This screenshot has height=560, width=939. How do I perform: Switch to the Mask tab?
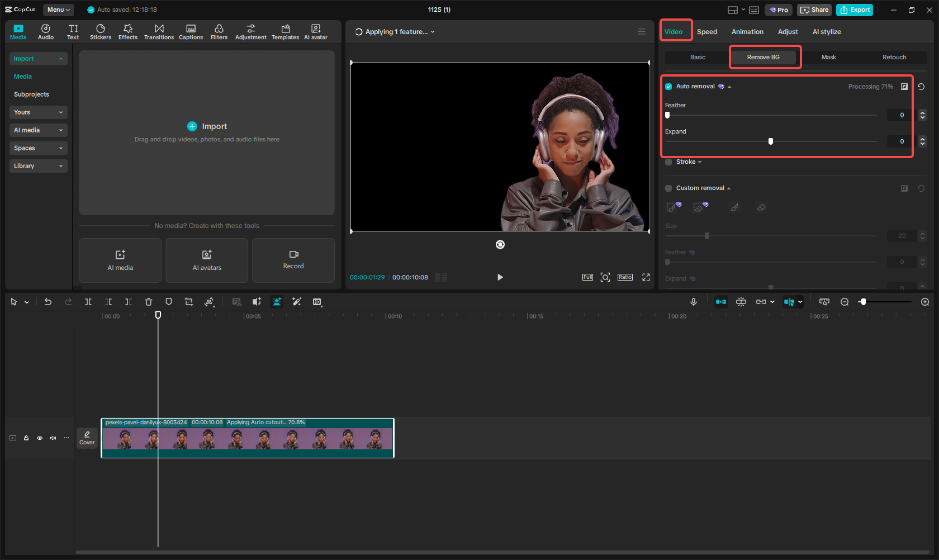(829, 57)
